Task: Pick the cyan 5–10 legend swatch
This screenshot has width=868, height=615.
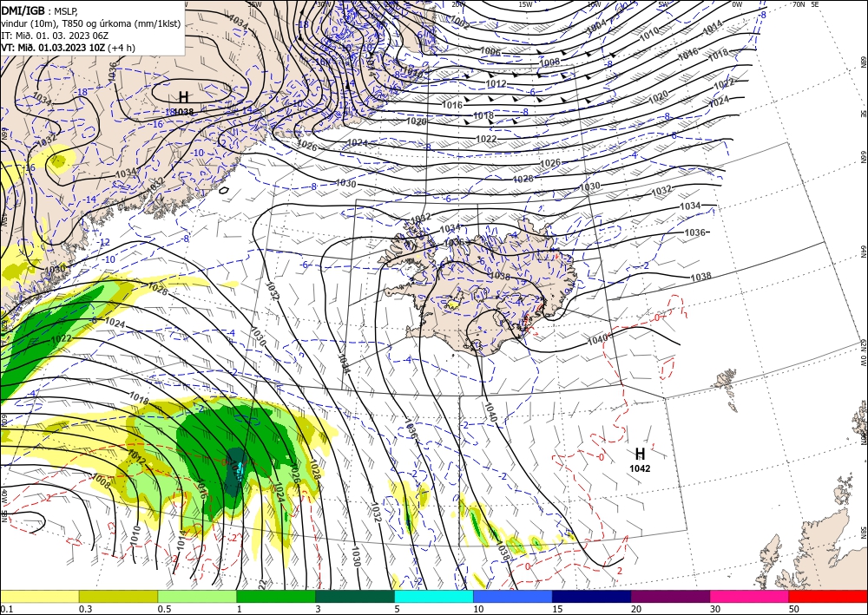Action: pos(434,596)
